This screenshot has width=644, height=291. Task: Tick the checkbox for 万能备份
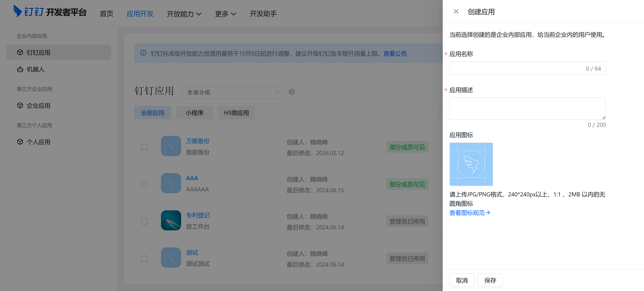click(x=144, y=147)
